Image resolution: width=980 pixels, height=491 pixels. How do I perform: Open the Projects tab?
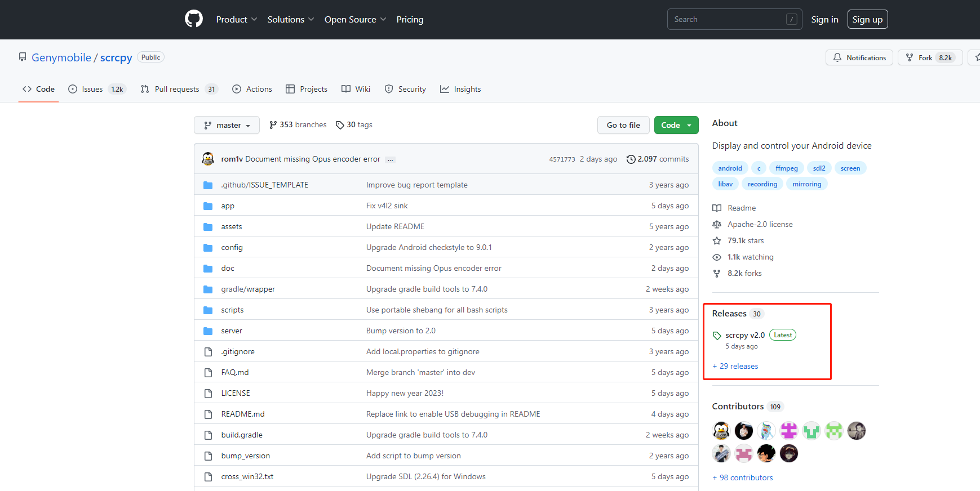[x=307, y=89]
